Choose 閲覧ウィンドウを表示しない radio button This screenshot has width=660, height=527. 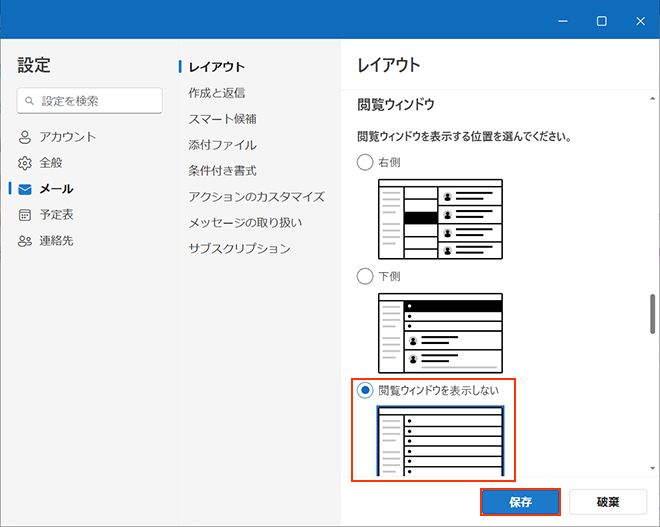pyautogui.click(x=365, y=389)
